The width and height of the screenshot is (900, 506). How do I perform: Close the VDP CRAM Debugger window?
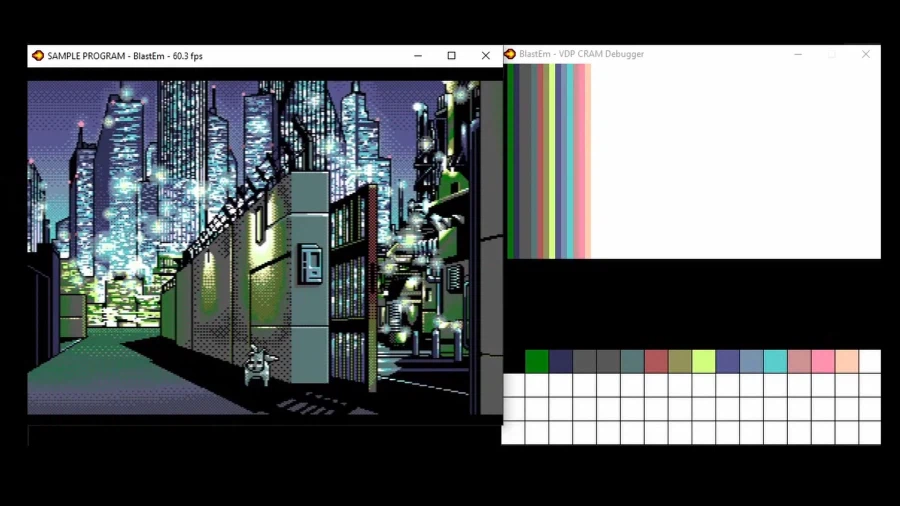point(866,54)
